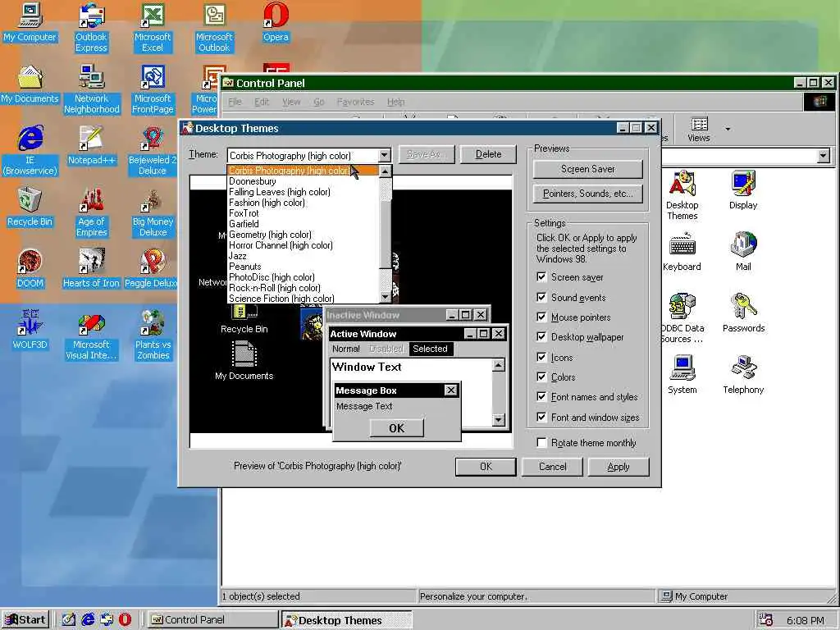This screenshot has height=630, width=840.
Task: Open the Views button dropdown arrow
Action: (728, 129)
